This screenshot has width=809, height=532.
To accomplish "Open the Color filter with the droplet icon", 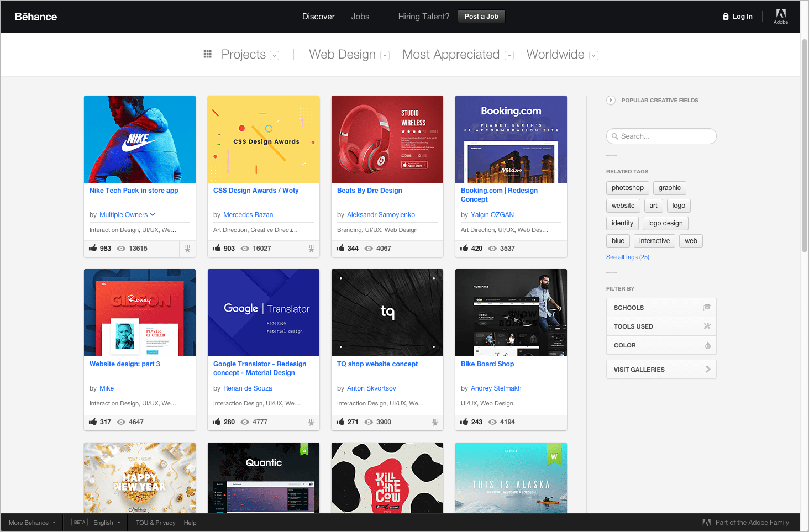I will [x=707, y=345].
